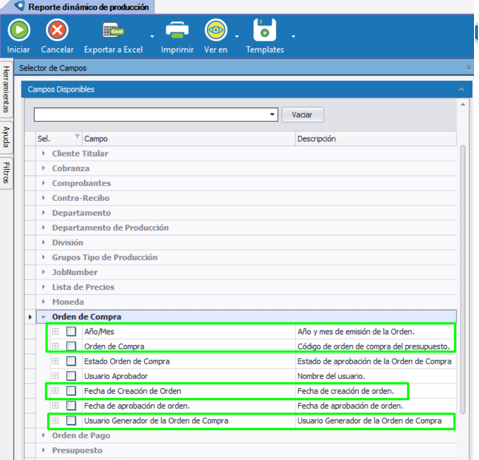Image resolution: width=479 pixels, height=460 pixels.
Task: Expand the Presupuesto group
Action: coord(43,450)
